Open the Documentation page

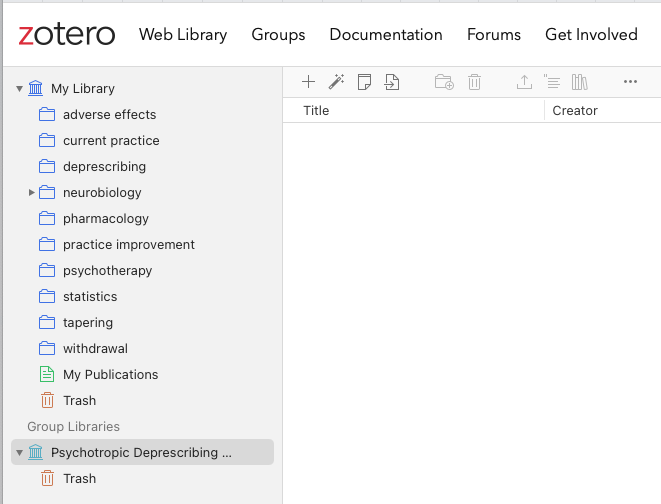click(386, 35)
